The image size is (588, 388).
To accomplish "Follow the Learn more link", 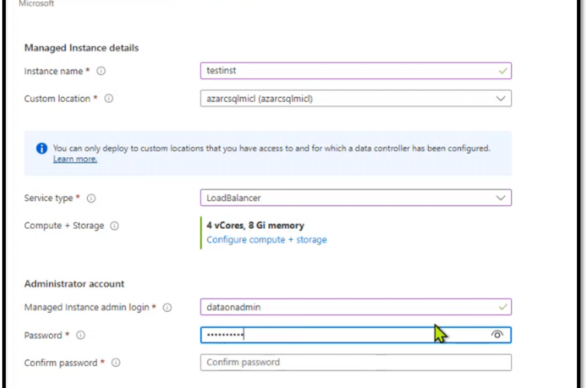I will click(x=75, y=159).
